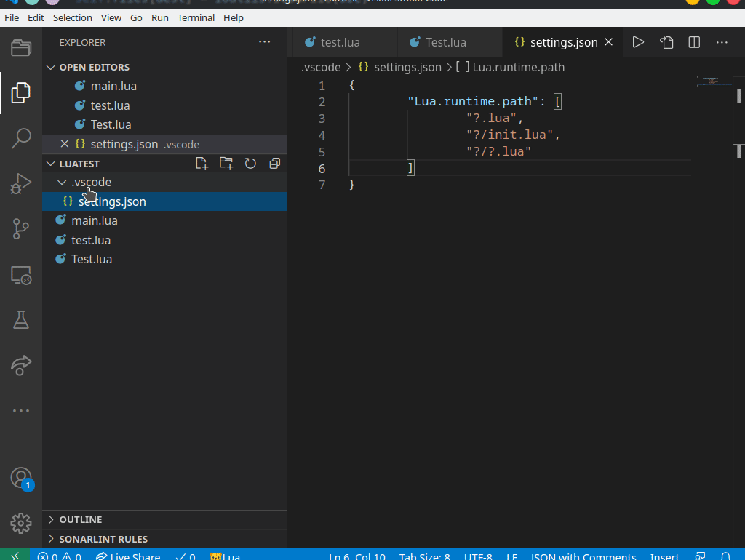Open the Testing flask view
This screenshot has height=560, width=745.
21,320
